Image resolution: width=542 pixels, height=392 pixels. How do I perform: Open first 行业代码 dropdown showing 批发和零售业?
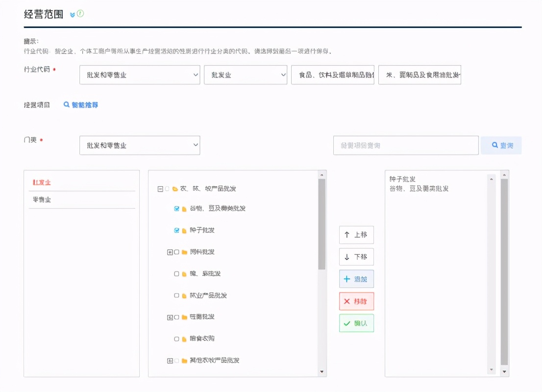pos(140,74)
